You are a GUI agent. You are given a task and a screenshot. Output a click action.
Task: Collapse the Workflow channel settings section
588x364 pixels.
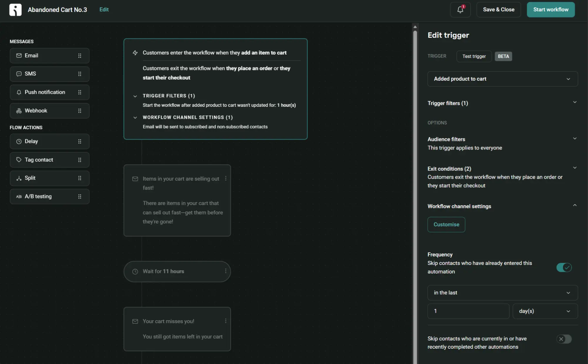coord(574,205)
